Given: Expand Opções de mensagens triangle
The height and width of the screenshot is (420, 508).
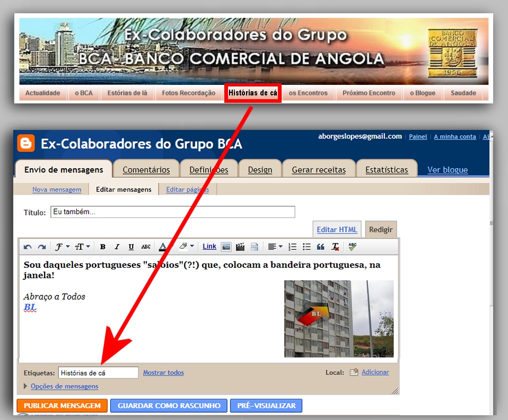Looking at the screenshot, I should 25,386.
